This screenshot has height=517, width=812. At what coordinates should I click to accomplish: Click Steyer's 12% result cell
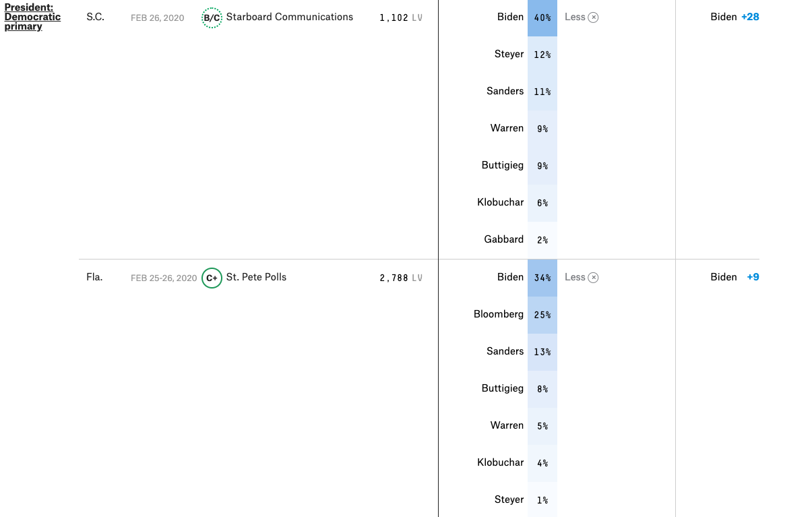coord(542,55)
